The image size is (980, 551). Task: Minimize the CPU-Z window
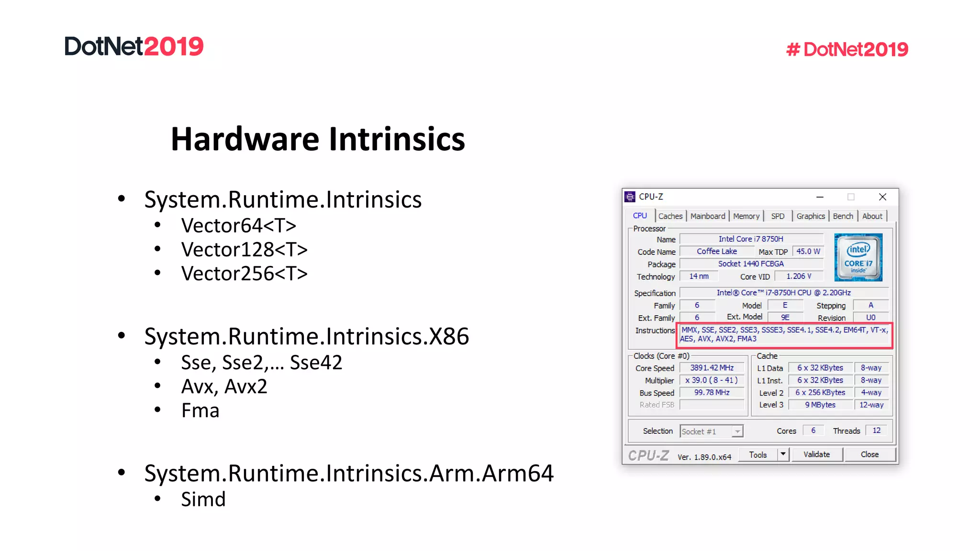click(820, 197)
